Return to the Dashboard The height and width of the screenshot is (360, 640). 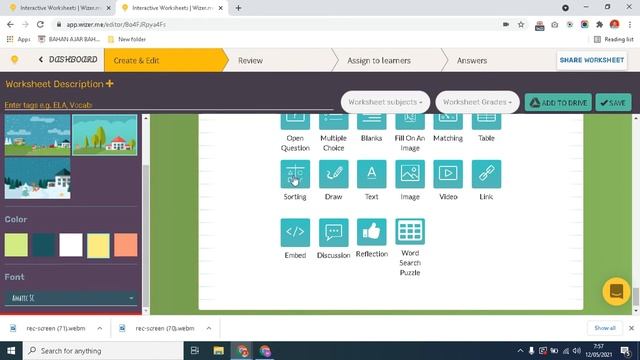[x=68, y=60]
